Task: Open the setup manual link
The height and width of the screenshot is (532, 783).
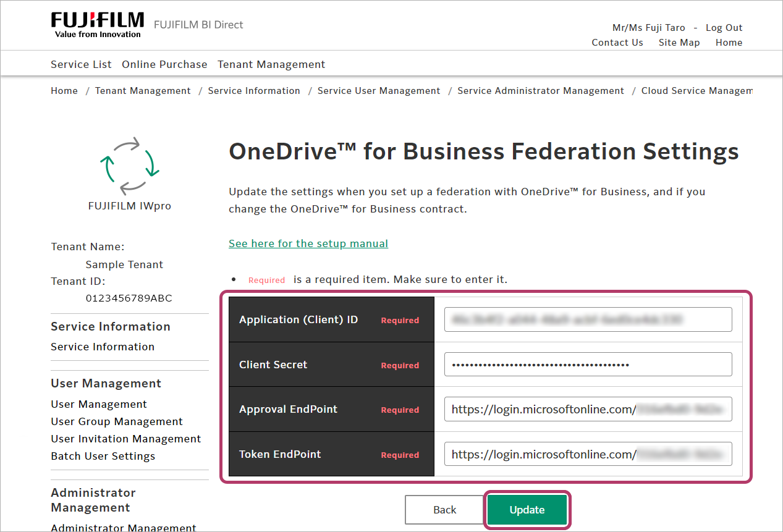Action: click(308, 243)
